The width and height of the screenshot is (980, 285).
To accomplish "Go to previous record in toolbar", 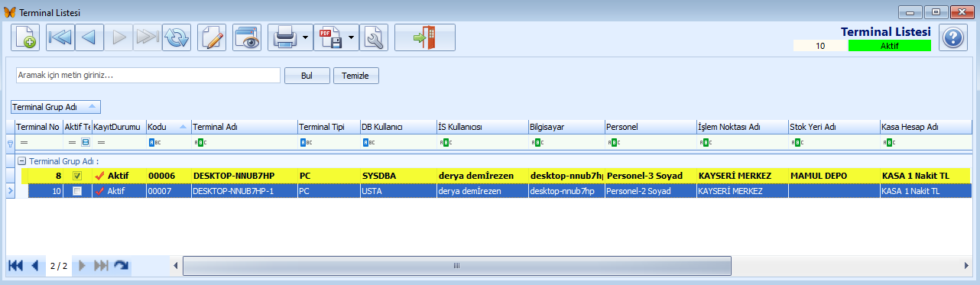I will pos(89,37).
